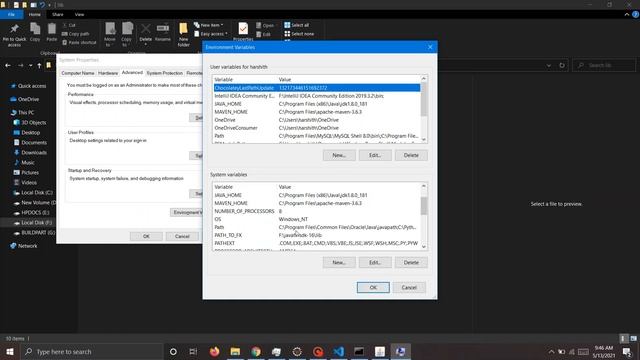Select user variable MAVEN_HOME row
Screen dimensions: 640x360
317,112
